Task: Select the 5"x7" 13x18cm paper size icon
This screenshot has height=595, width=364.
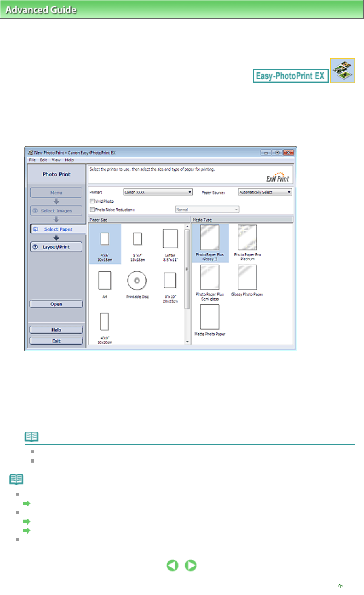Action: [137, 239]
